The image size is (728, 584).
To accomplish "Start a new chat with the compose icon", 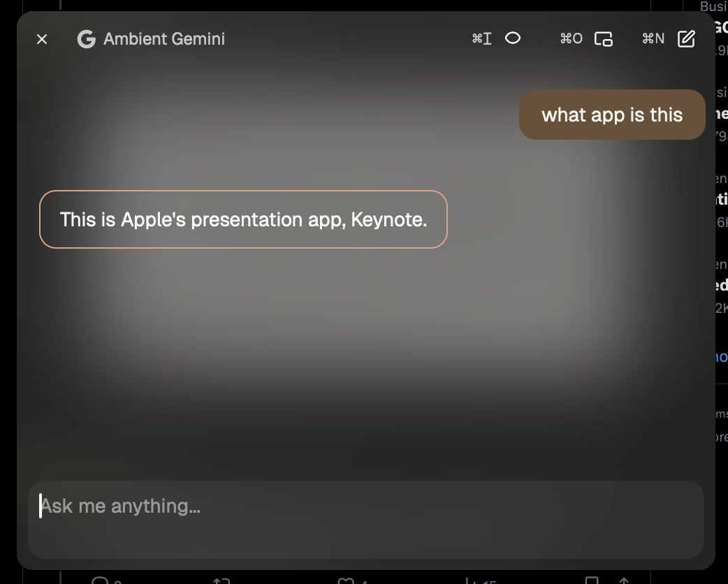I will point(686,38).
